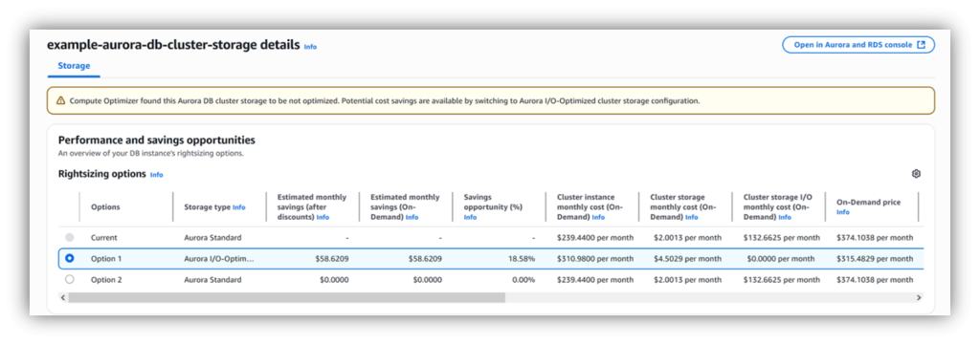The width and height of the screenshot is (980, 345).
Task: Select the Current option radio button
Action: [x=69, y=237]
